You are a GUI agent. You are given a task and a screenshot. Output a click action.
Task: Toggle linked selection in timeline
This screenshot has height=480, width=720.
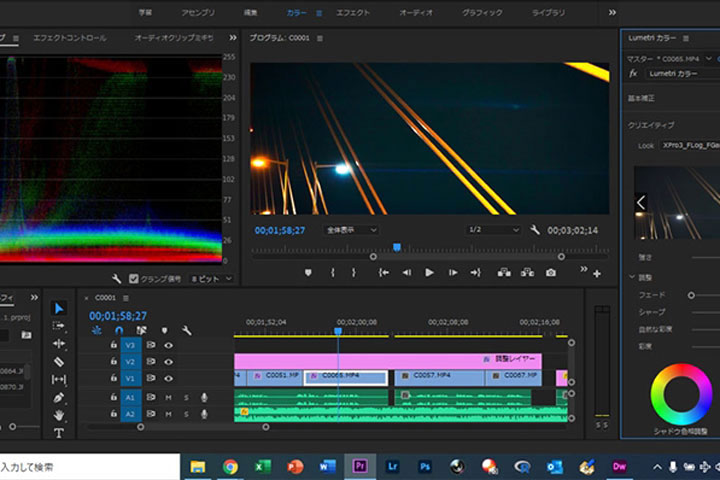[x=141, y=330]
